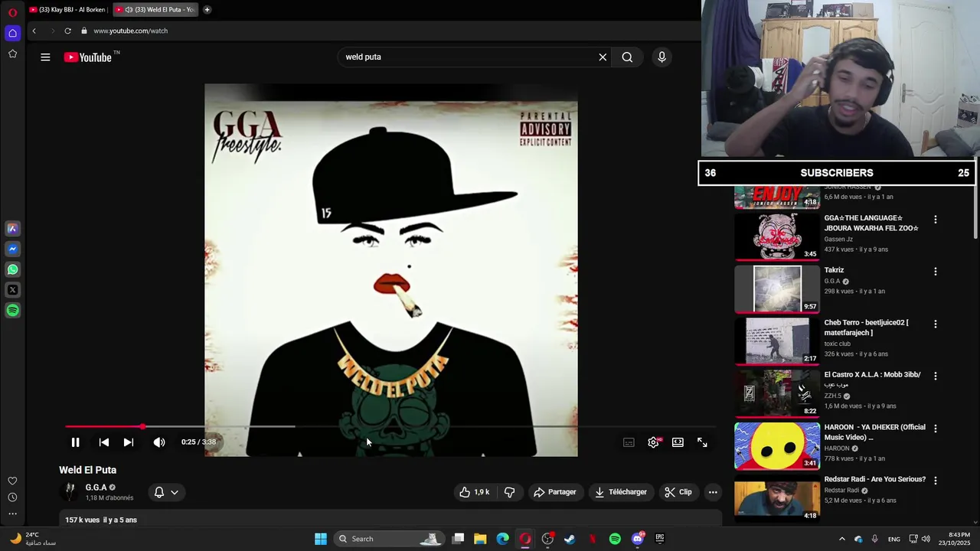Open options for Cheb Terro video
The width and height of the screenshot is (980, 551).
935,324
